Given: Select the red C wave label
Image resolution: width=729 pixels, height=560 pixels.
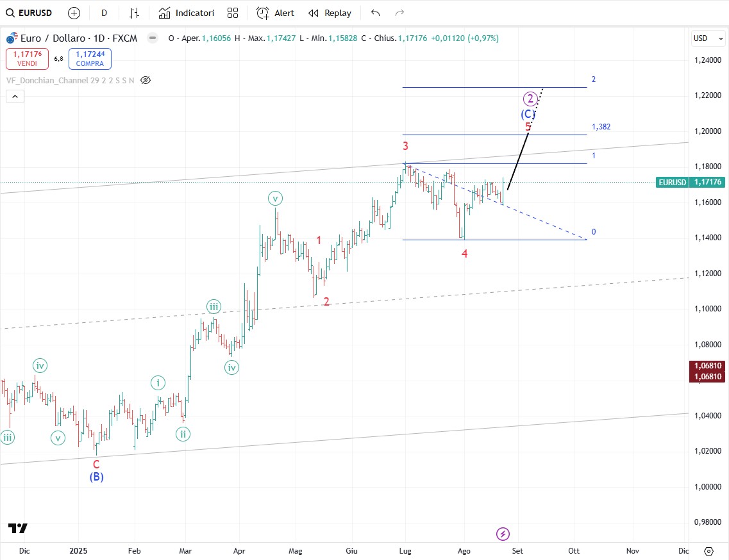Looking at the screenshot, I should [96, 465].
